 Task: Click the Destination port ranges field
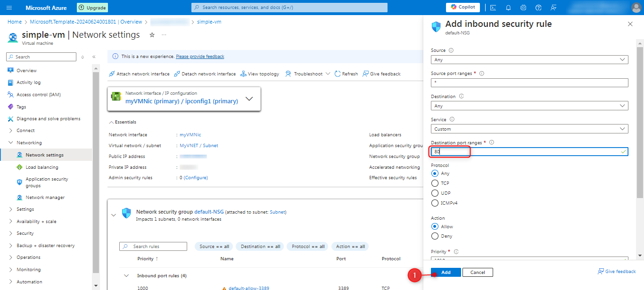point(529,152)
